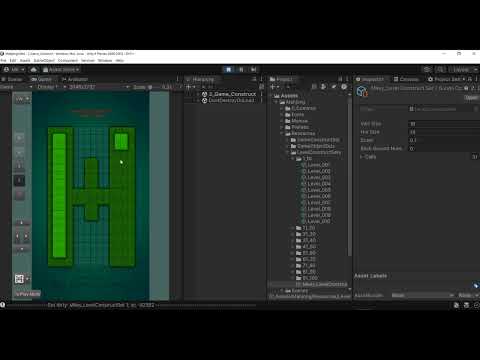The width and height of the screenshot is (480, 360).
Task: Open the Window menu
Action: (x=105, y=61)
